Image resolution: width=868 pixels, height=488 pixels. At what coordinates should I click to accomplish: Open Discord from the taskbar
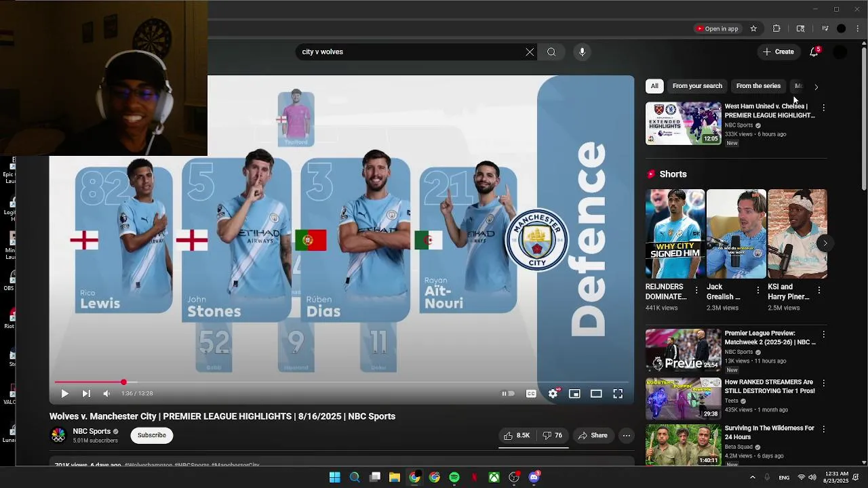(534, 477)
